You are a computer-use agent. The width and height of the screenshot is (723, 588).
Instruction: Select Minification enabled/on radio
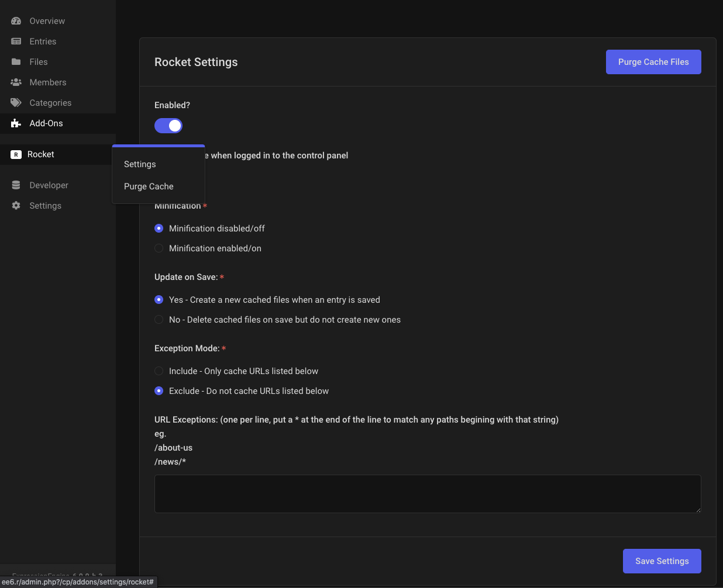(159, 248)
